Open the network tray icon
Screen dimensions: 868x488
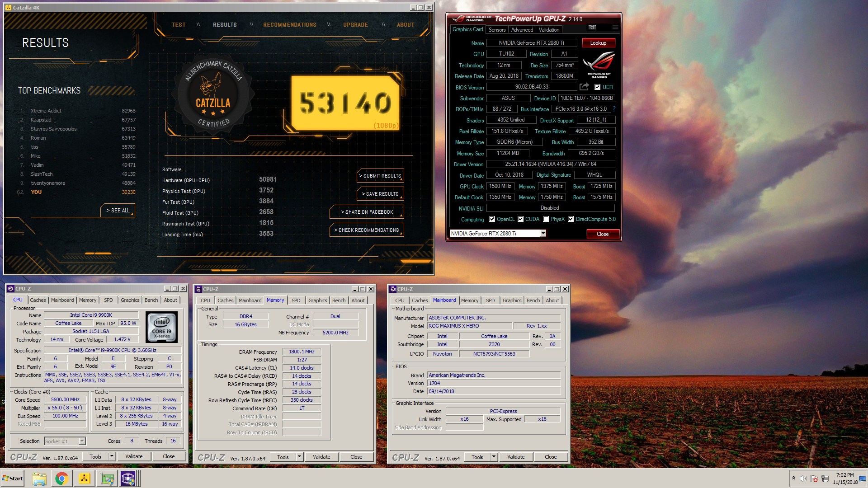coord(825,479)
